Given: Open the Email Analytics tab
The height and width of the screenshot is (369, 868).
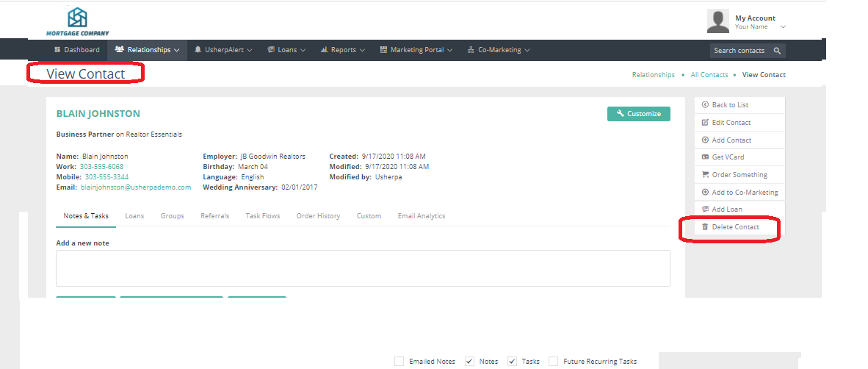Looking at the screenshot, I should point(421,216).
